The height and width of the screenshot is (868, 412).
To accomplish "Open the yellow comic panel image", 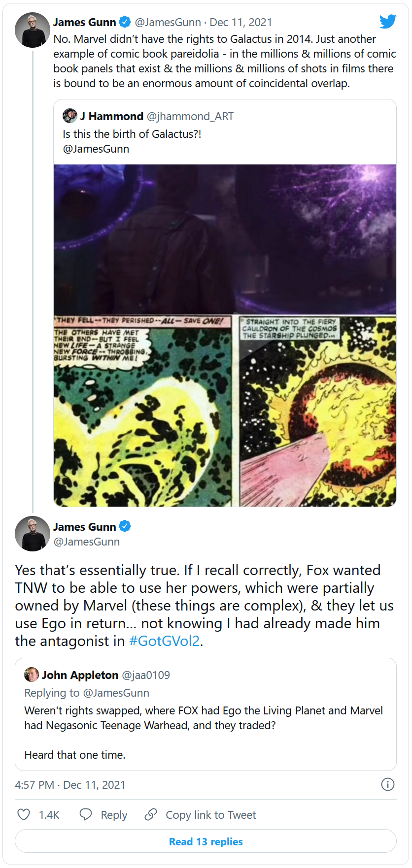I will 225,411.
